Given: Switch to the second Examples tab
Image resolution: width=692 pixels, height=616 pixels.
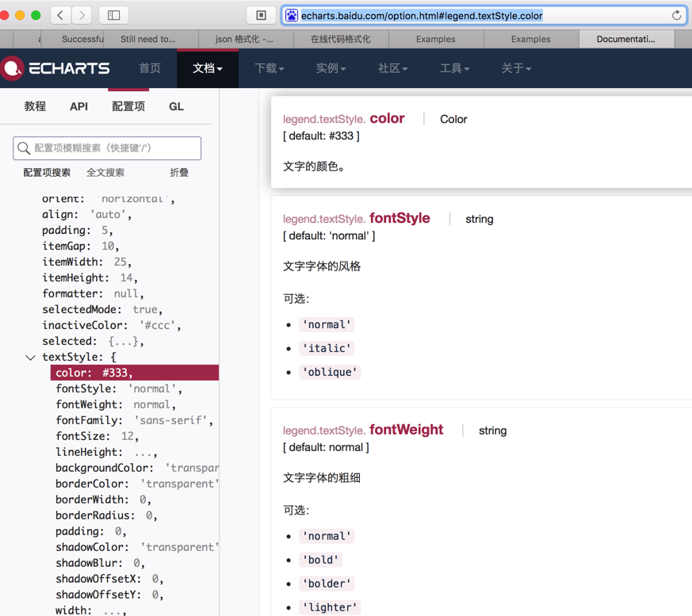Looking at the screenshot, I should click(531, 40).
